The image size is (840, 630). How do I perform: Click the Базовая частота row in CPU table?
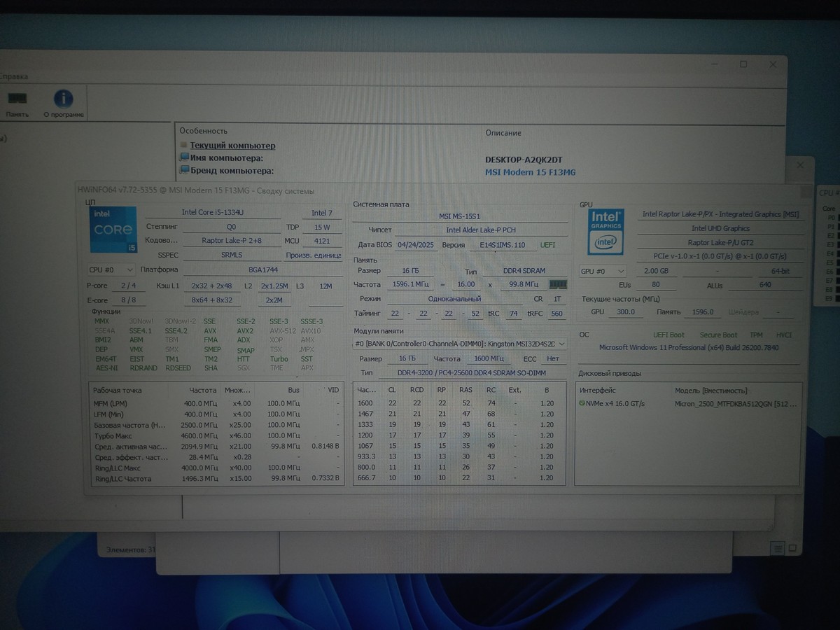click(216, 425)
